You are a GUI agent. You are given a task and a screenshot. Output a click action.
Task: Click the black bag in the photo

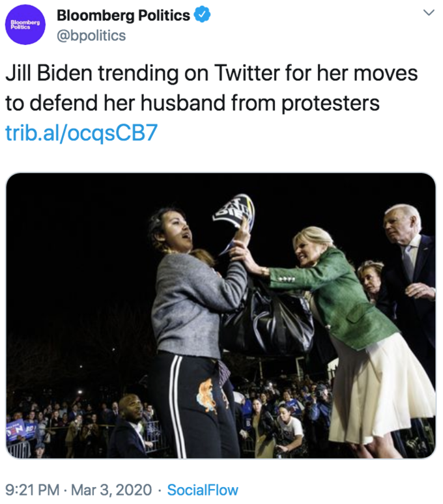[x=267, y=319]
